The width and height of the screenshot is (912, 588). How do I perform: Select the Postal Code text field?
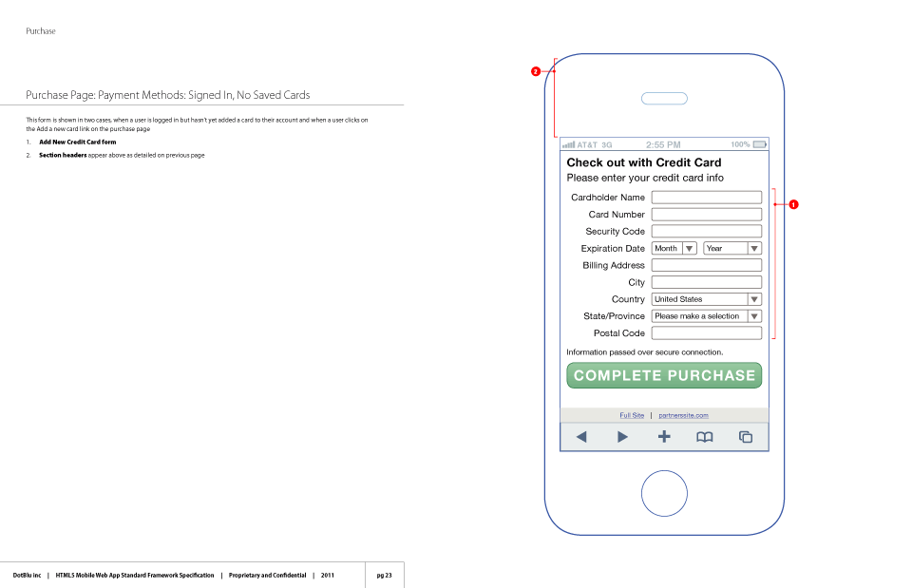coord(706,332)
